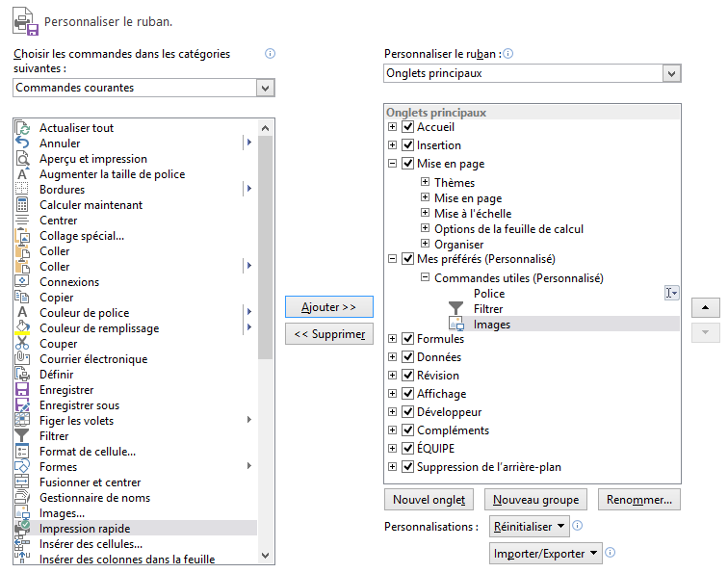
Task: Select the Enregistrer floppy disk icon
Action: tap(23, 390)
